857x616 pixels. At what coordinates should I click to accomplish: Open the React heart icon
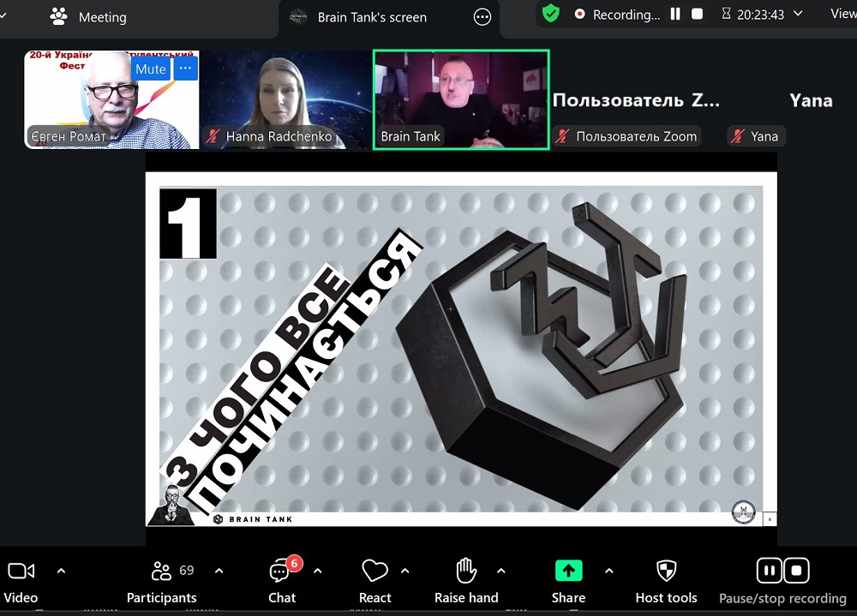[375, 571]
